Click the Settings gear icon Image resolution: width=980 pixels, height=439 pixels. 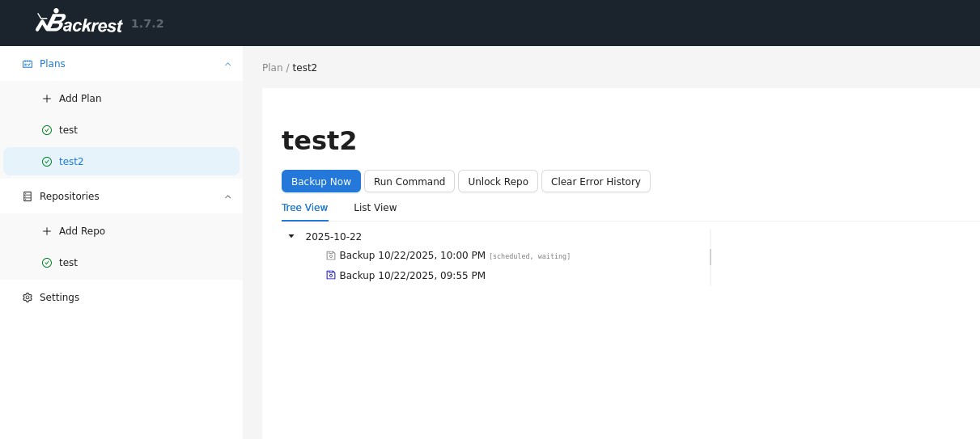click(x=28, y=298)
